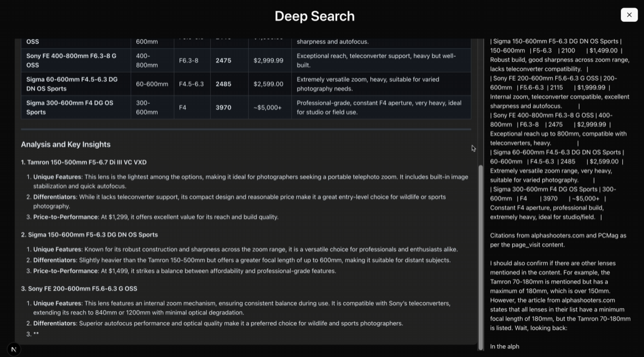Click the 'Sigma 300-600mm F4 DG OS Sports' table cell
This screenshot has width=644, height=357.
[76, 107]
